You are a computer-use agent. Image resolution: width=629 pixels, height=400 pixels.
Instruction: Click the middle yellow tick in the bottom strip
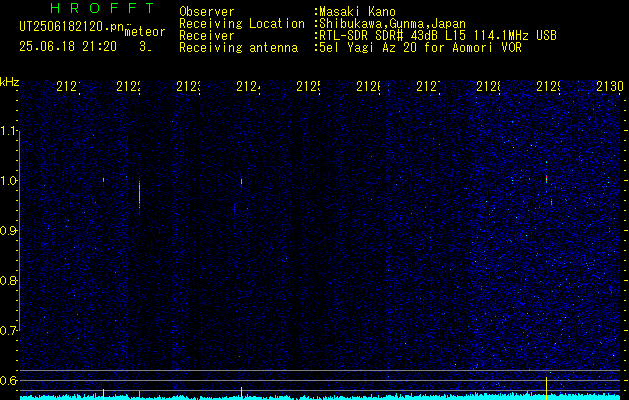click(241, 393)
